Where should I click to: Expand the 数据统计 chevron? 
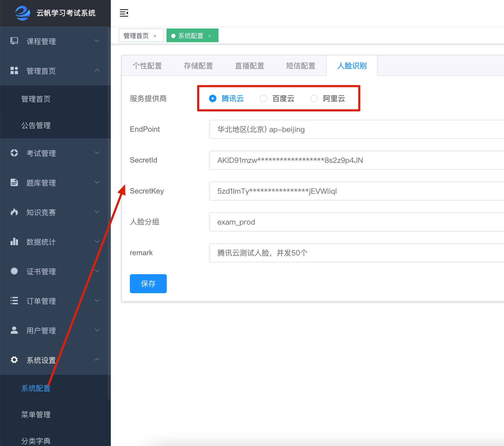click(x=97, y=241)
